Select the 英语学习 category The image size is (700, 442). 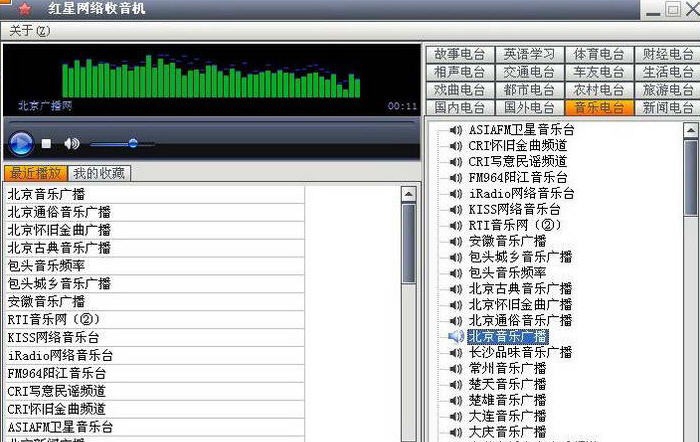point(529,54)
